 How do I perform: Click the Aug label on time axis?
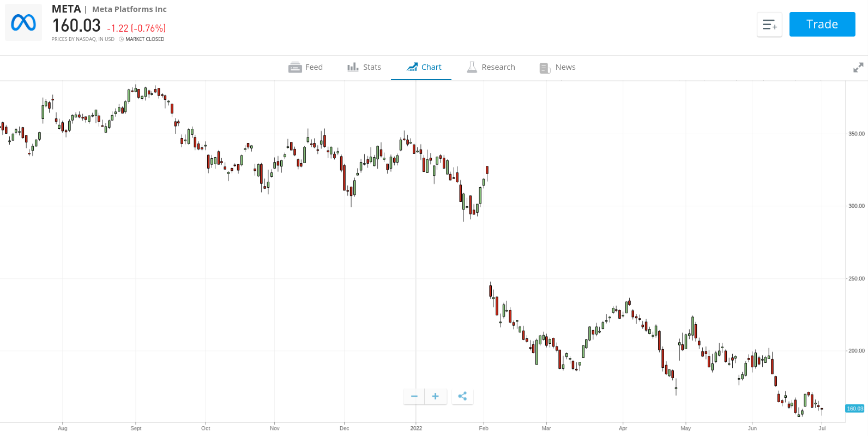63,428
